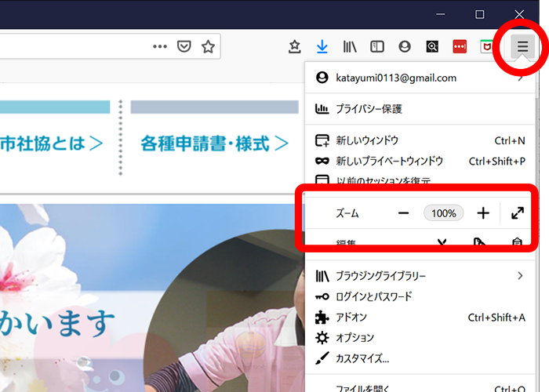Open the Downloads arrow icon

(322, 46)
